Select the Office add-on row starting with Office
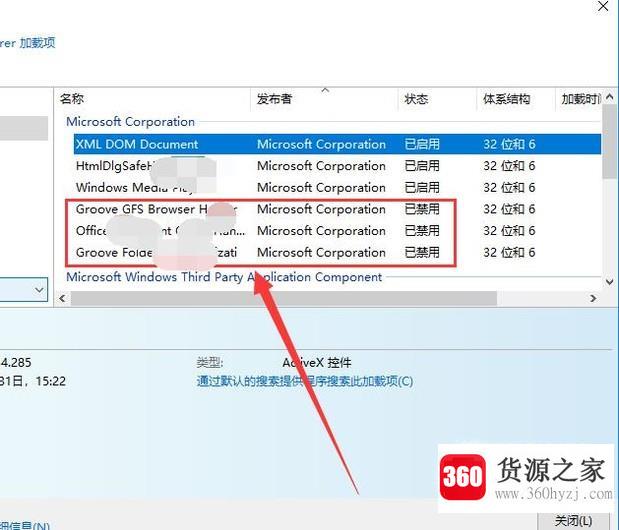 (x=338, y=231)
